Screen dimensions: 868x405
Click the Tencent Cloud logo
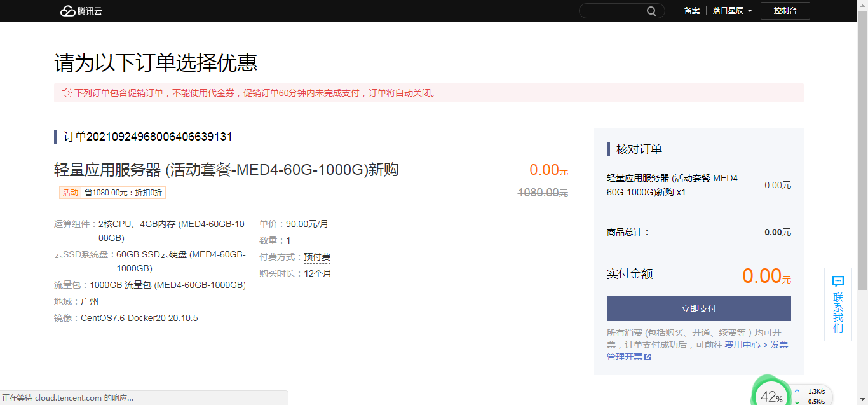point(81,11)
